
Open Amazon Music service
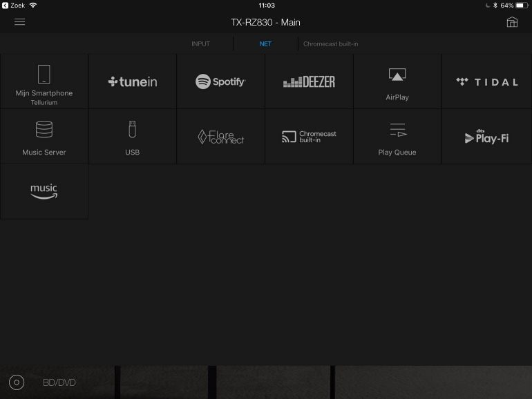(x=44, y=191)
